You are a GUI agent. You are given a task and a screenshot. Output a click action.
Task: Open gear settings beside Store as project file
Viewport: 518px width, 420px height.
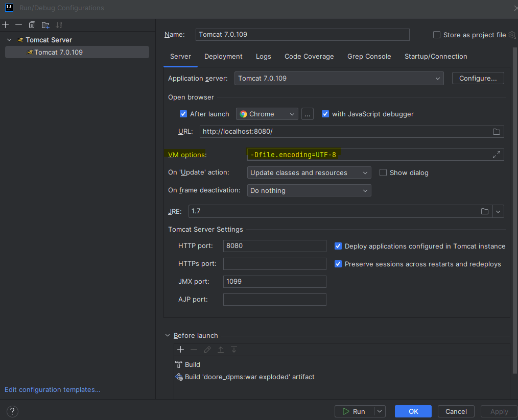point(512,35)
